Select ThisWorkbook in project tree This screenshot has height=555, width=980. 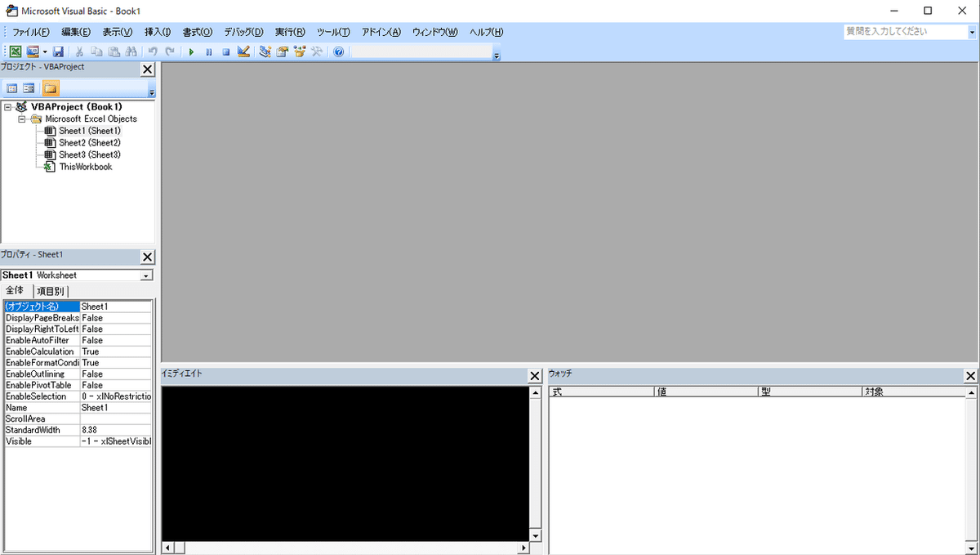click(x=86, y=167)
